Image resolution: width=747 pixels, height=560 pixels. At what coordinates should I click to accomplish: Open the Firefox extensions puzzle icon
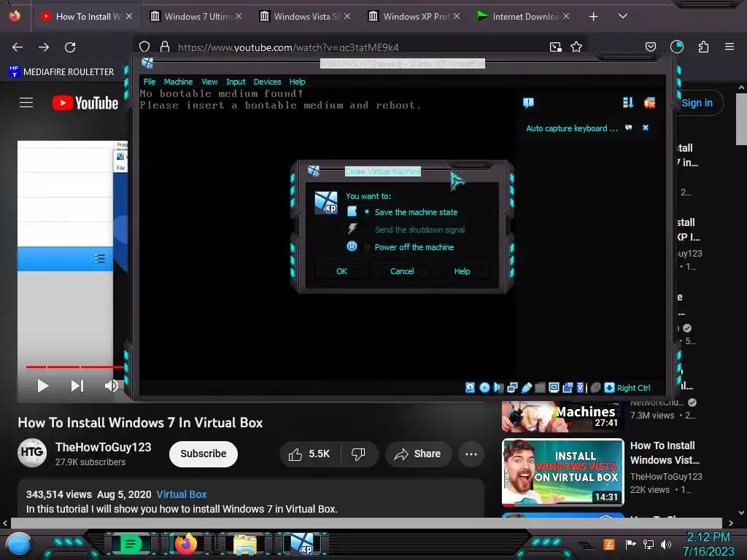pyautogui.click(x=703, y=47)
